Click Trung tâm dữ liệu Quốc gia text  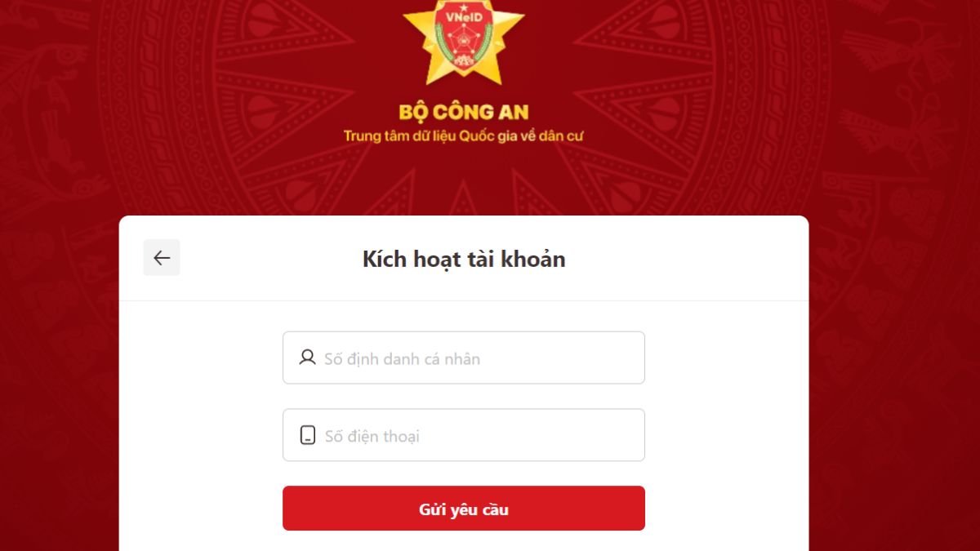coord(464,135)
